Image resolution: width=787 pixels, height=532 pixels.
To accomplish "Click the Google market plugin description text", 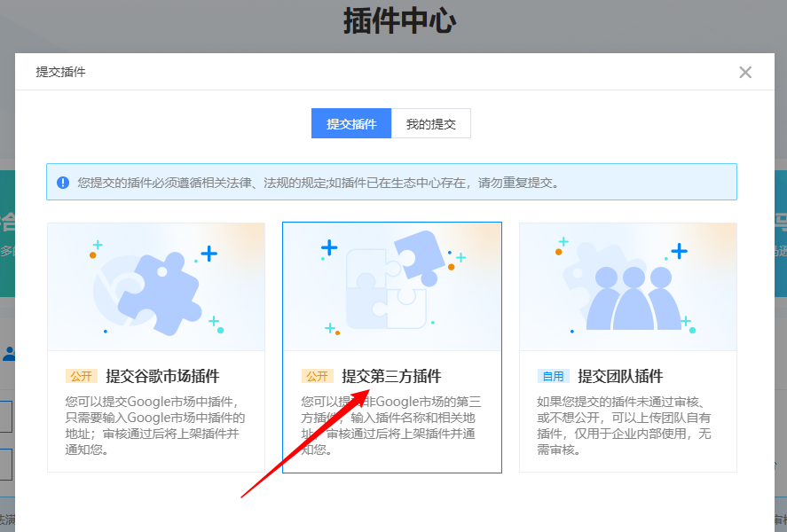I will coord(155,426).
